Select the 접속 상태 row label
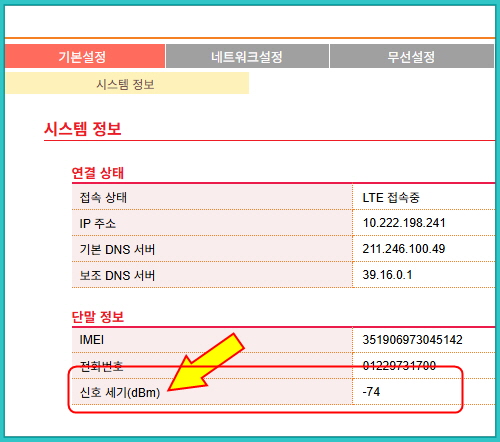The height and width of the screenshot is (442, 500). point(103,198)
